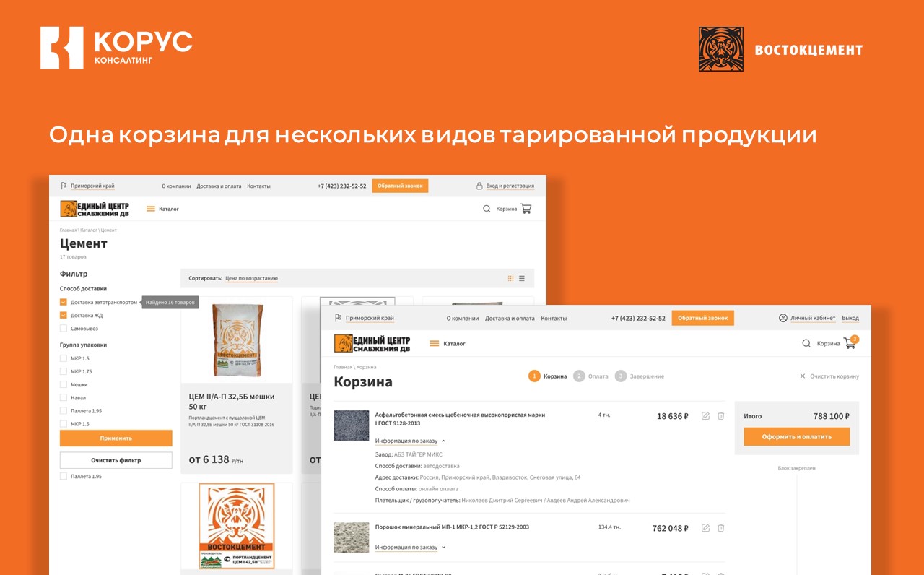This screenshot has width=924, height=575.
Task: Expand Информация по заказу for Порошок минеральный
Action: click(411, 547)
